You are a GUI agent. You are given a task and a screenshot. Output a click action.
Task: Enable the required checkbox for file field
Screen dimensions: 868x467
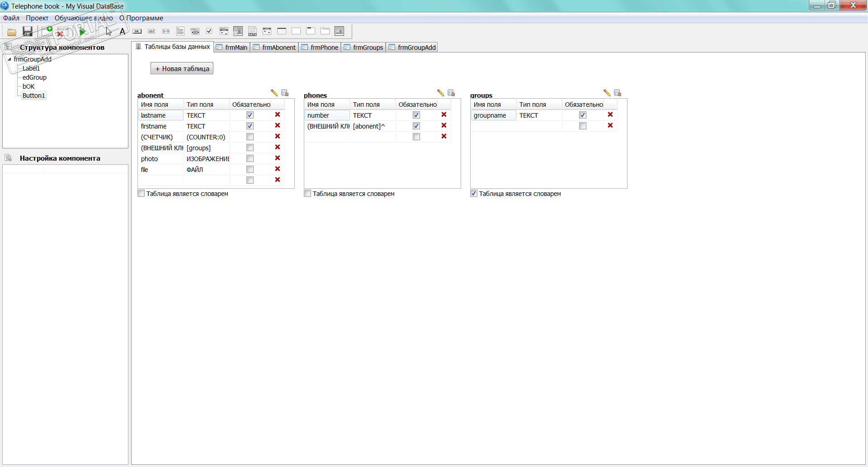tap(250, 169)
